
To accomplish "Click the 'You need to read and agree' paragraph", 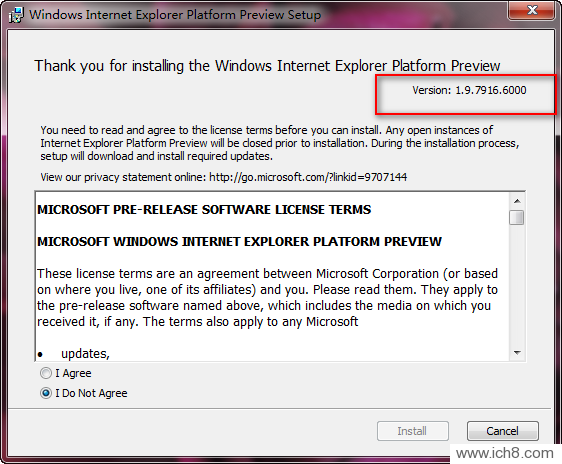I will [280, 143].
